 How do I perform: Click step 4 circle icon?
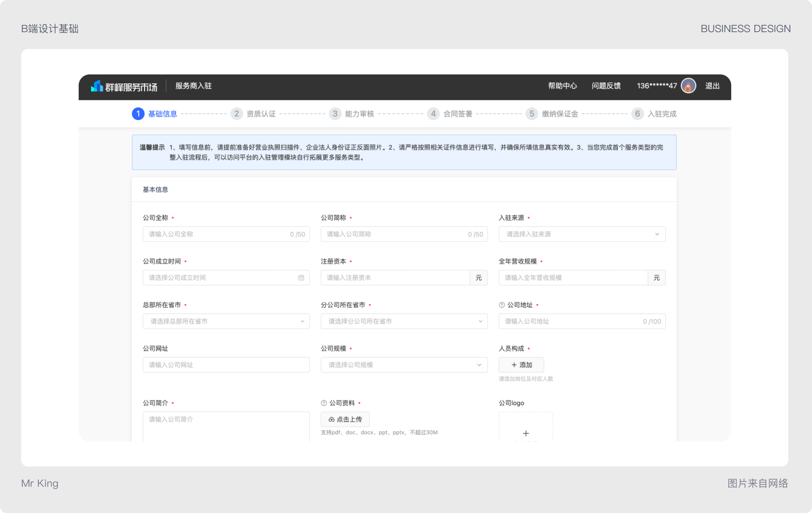tap(433, 114)
